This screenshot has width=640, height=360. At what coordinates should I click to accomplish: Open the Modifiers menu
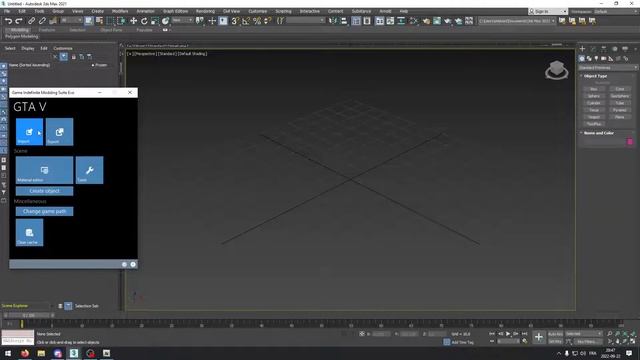pyautogui.click(x=120, y=11)
